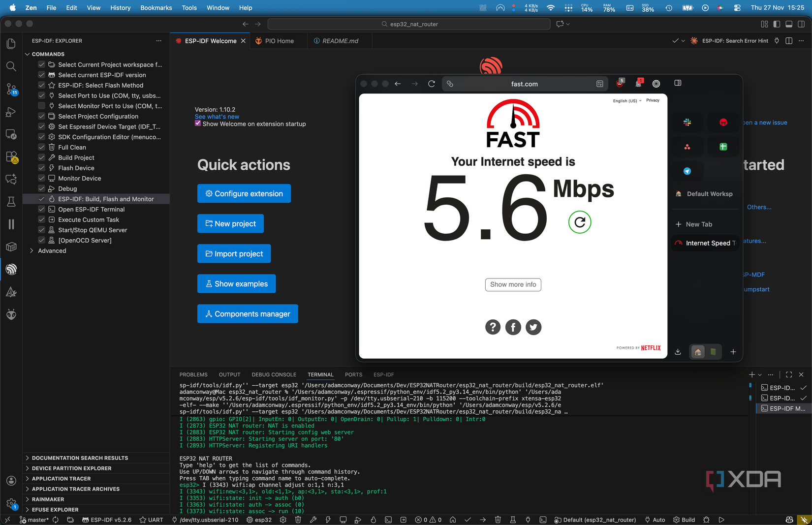Viewport: 812px width, 525px height.
Task: Open the Bookmarks menu in menu bar
Action: [x=156, y=8]
